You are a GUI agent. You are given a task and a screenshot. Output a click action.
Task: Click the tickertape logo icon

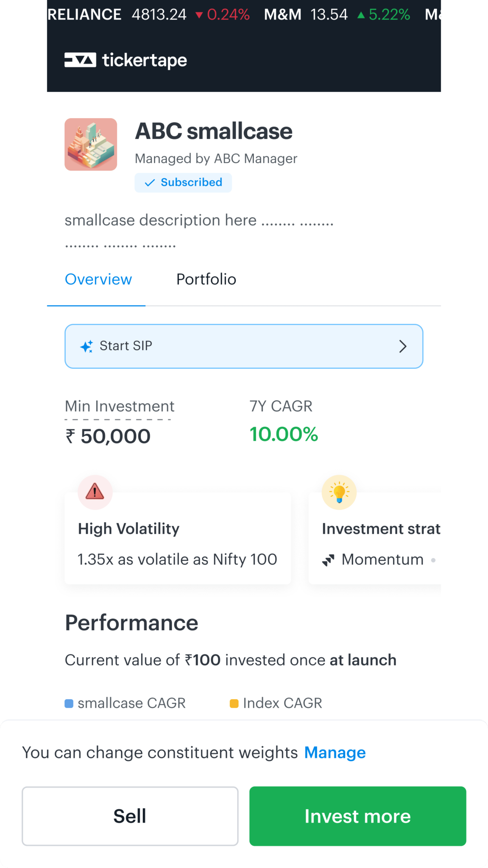(x=80, y=60)
